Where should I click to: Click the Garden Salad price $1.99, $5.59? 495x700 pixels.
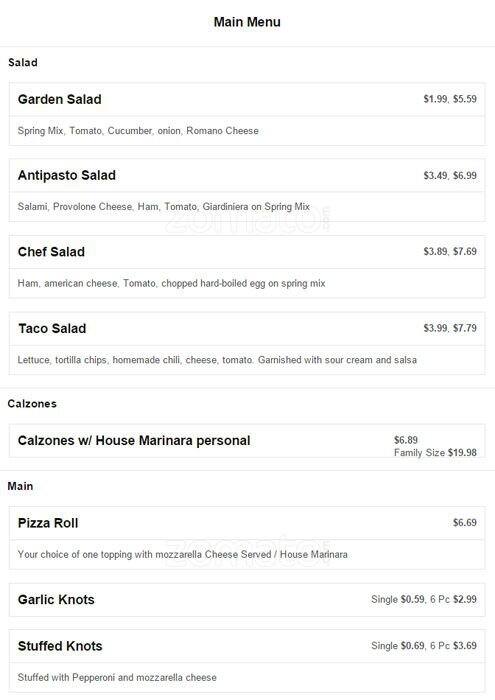point(450,99)
